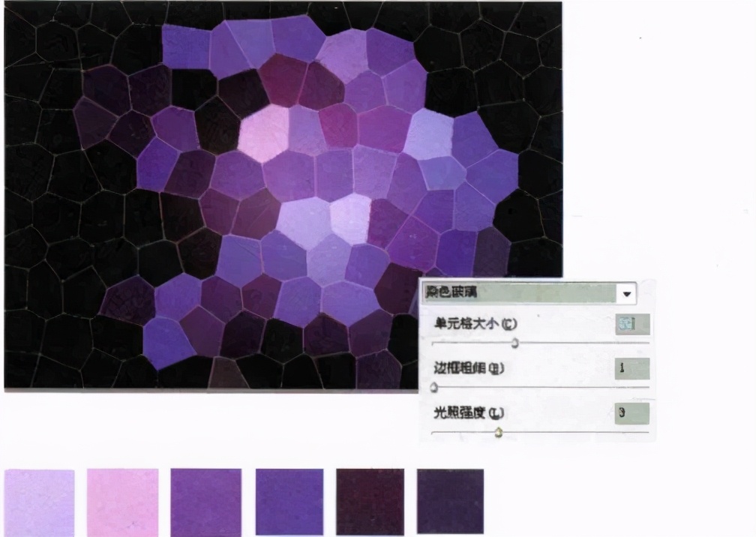This screenshot has height=537, width=756.
Task: Select the 边框粗细 value field showing 1
Action: [631, 368]
